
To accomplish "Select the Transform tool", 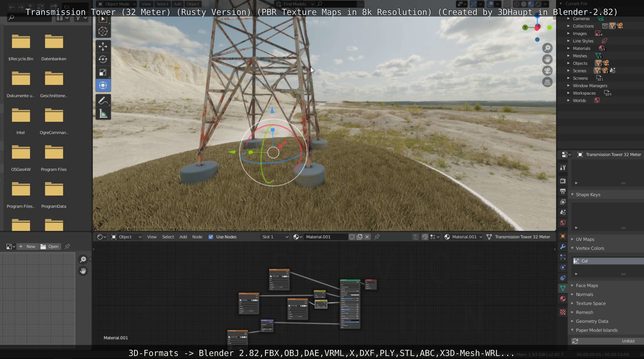I will [103, 86].
